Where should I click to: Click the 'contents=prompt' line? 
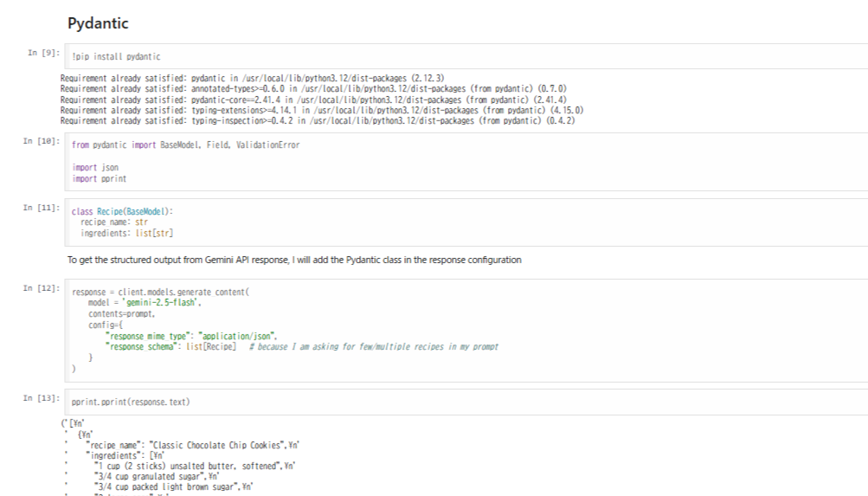[122, 314]
